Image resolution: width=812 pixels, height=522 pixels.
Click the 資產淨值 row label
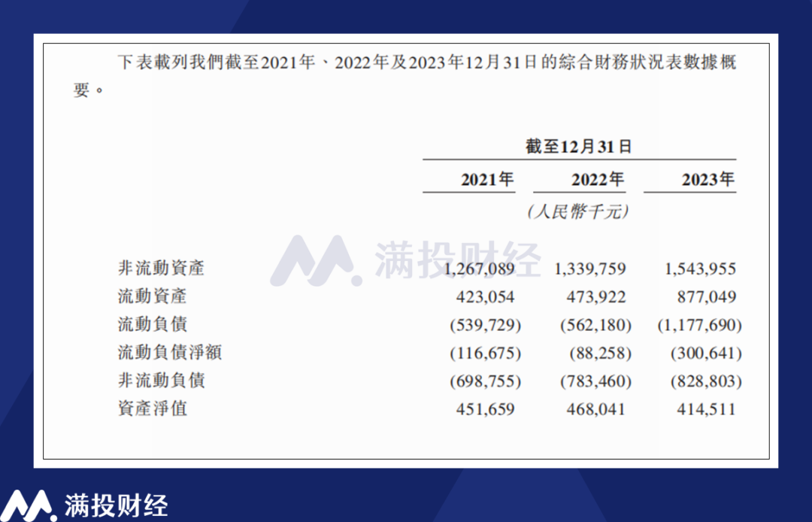(x=152, y=408)
